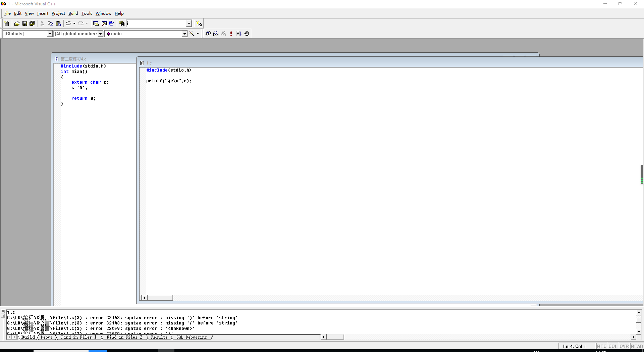Click the OVR overtype status indicator
644x352 pixels.
(624, 346)
